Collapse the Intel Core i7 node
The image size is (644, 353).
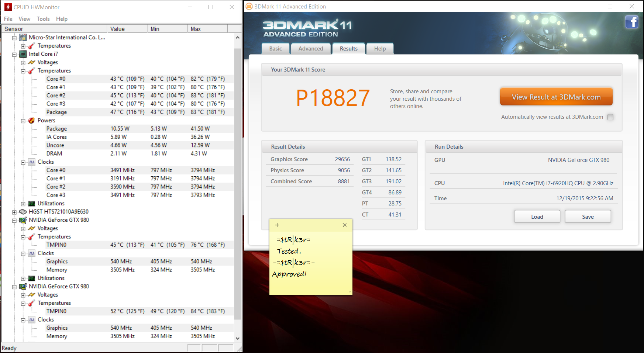14,54
